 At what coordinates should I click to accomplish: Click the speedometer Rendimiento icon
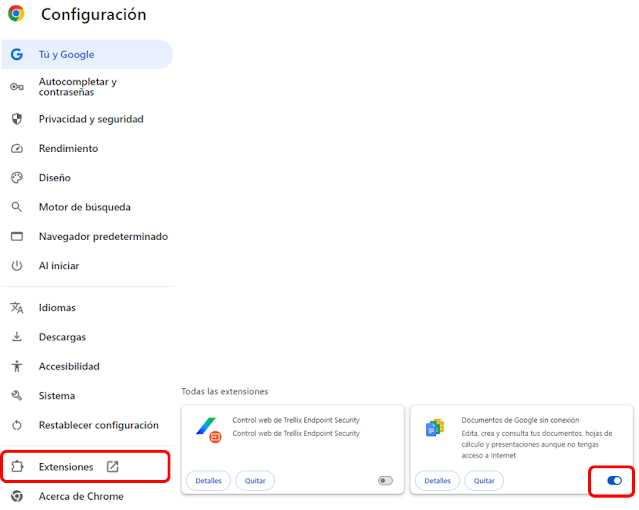tap(17, 148)
